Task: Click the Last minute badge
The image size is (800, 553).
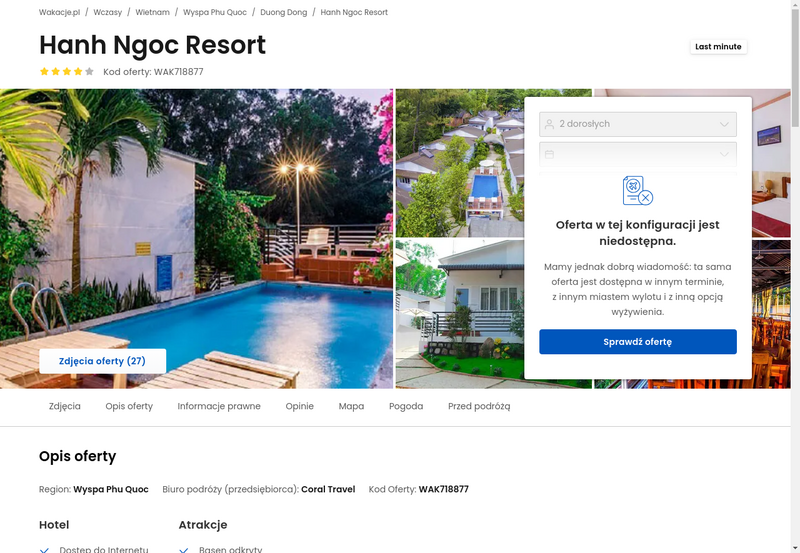Action: (x=718, y=46)
